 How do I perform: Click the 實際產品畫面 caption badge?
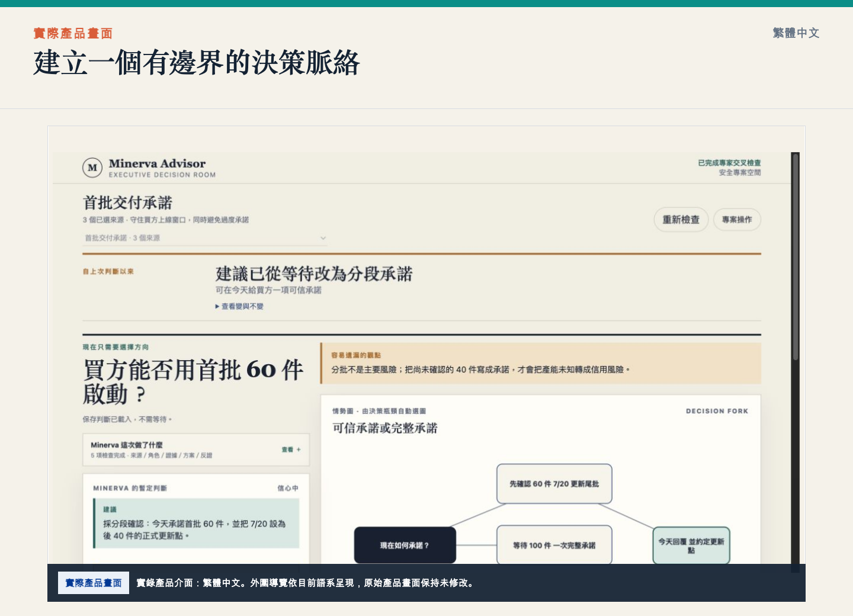point(94,583)
